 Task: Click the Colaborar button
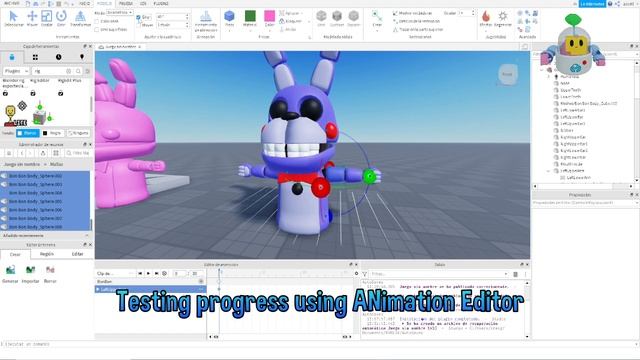(592, 3)
